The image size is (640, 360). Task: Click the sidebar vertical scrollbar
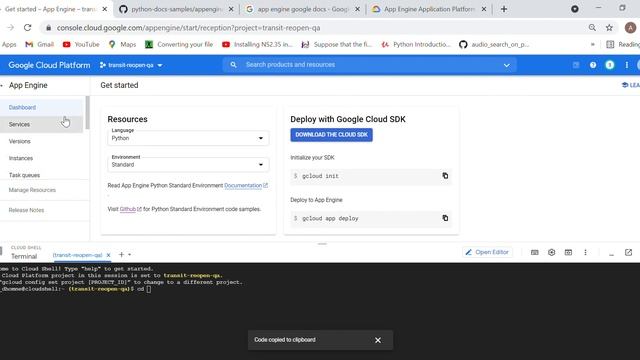87,112
